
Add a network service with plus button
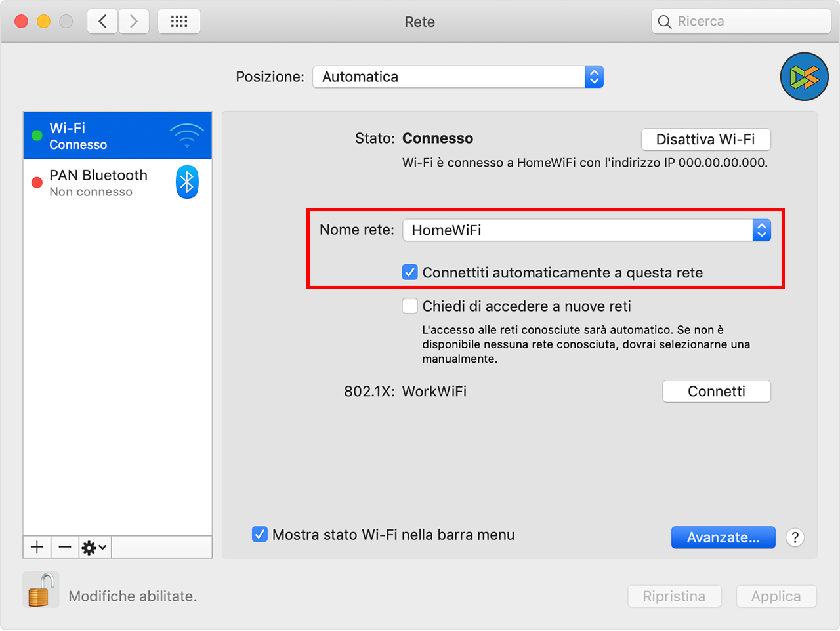coord(37,547)
